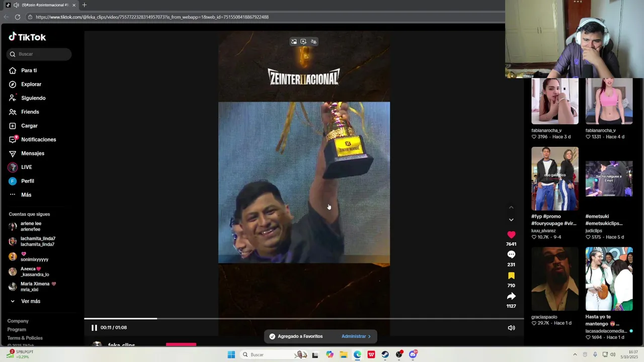Open the Terms & Policies footer link
Image resolution: width=644 pixels, height=362 pixels.
[25, 338]
